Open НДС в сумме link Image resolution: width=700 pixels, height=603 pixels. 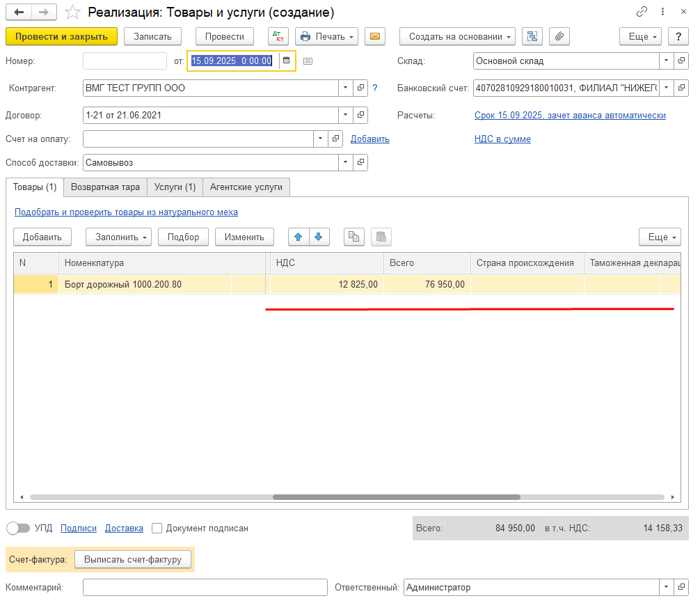(502, 139)
